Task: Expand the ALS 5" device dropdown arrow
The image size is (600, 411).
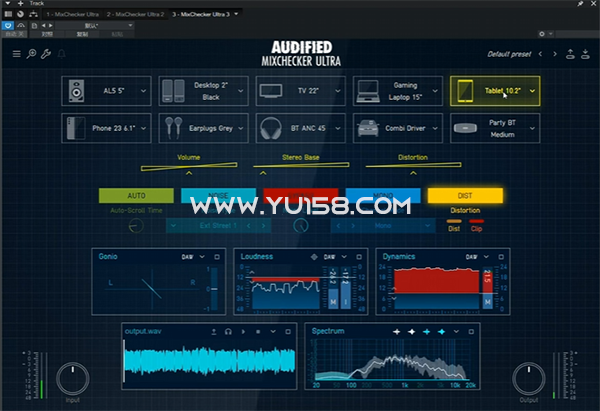Action: [x=143, y=91]
